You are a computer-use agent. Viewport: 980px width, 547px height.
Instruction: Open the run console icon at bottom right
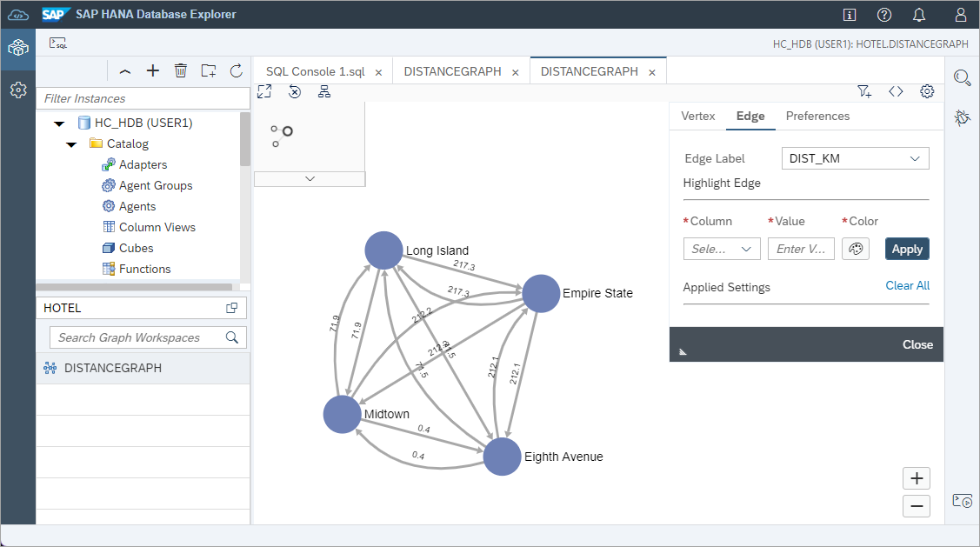(x=962, y=501)
